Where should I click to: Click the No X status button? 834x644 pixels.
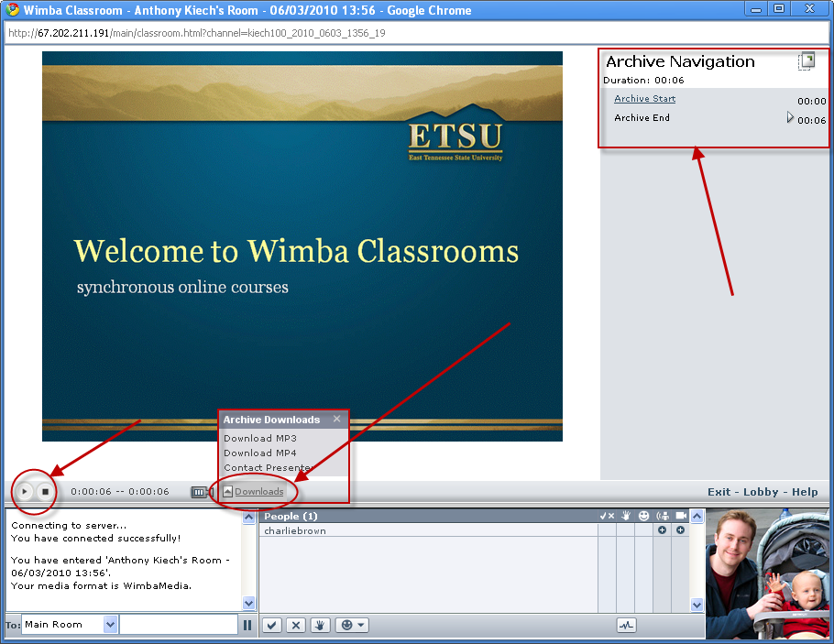pyautogui.click(x=296, y=625)
